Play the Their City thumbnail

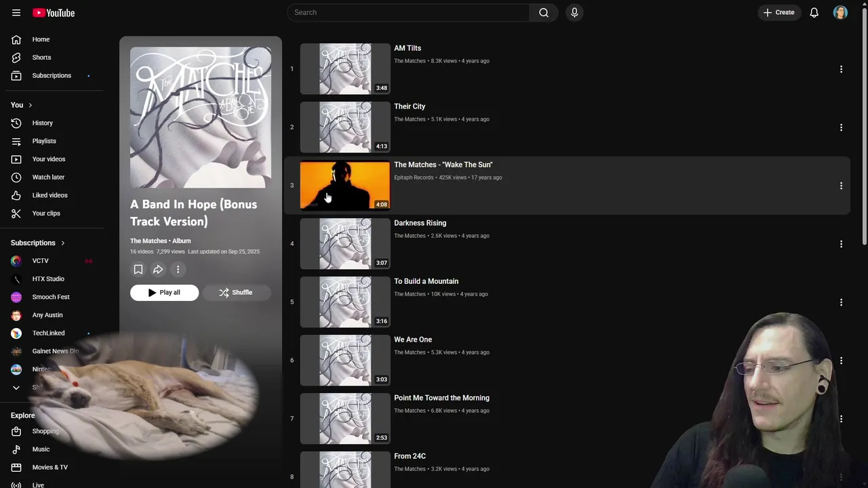click(345, 127)
